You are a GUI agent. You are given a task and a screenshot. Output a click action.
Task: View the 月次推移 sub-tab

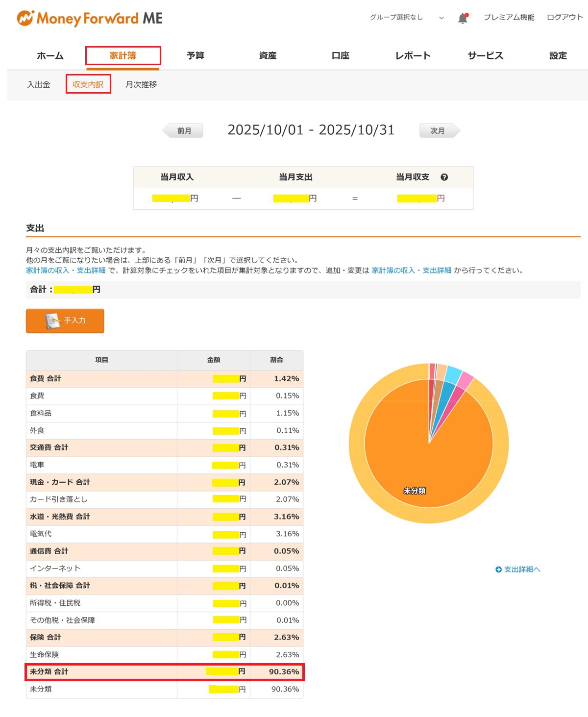[141, 84]
